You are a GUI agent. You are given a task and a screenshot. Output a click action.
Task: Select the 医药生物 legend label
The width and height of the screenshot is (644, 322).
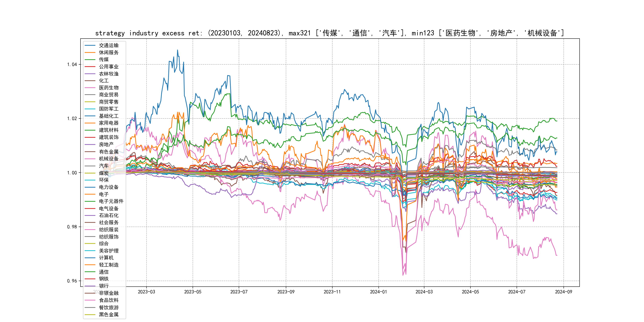109,88
